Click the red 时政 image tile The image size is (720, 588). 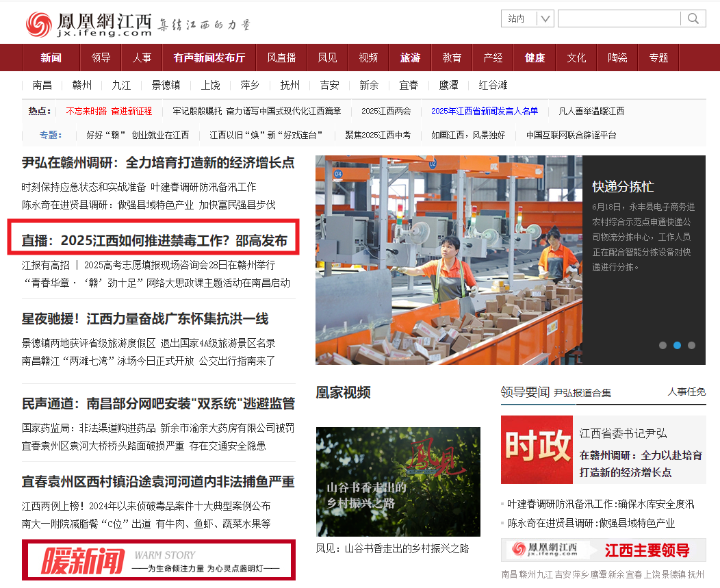click(x=537, y=450)
